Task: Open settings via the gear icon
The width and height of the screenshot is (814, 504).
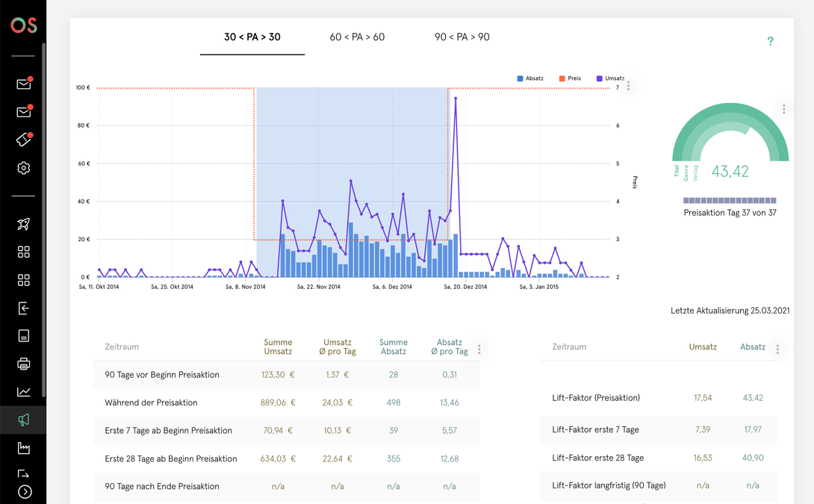Action: point(24,168)
